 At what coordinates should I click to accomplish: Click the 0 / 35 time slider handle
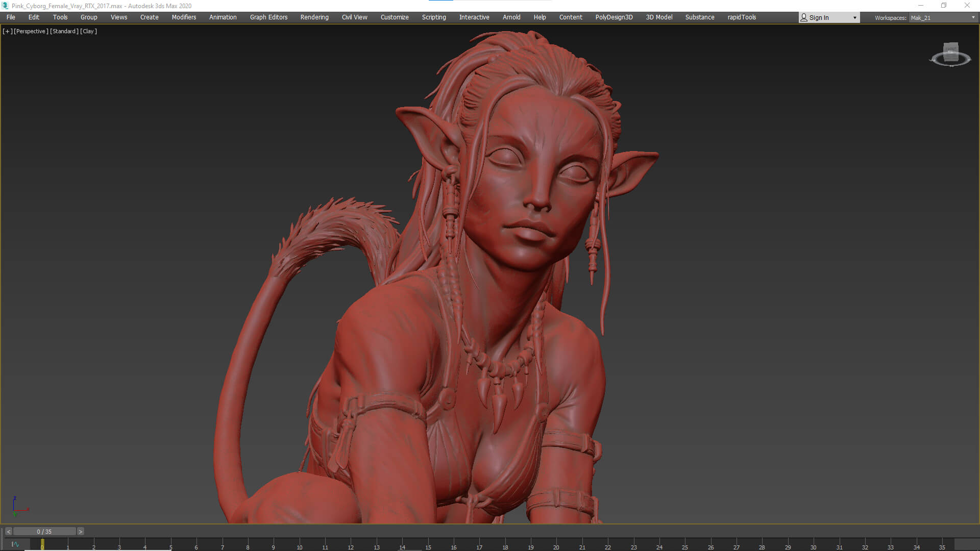(44, 532)
